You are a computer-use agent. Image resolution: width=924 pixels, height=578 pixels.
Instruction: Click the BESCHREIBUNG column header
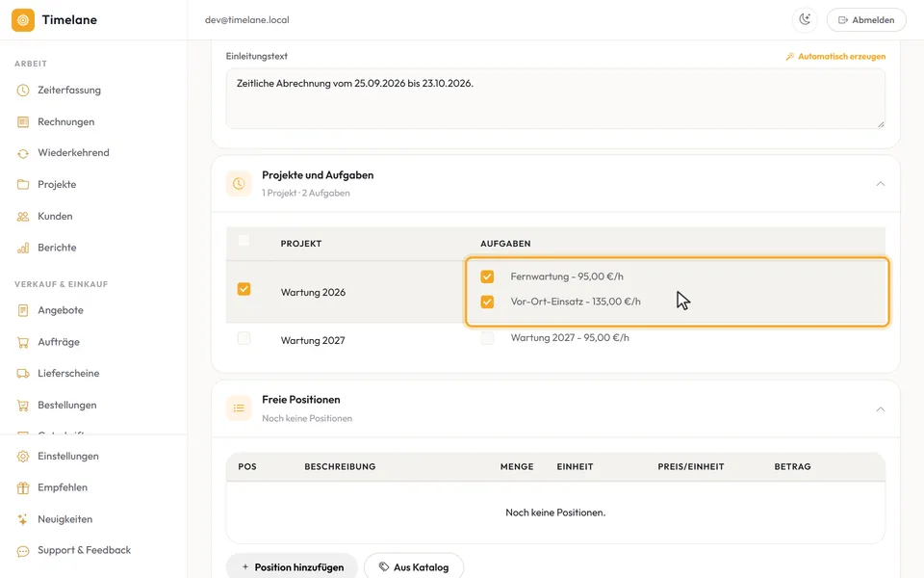pos(340,466)
